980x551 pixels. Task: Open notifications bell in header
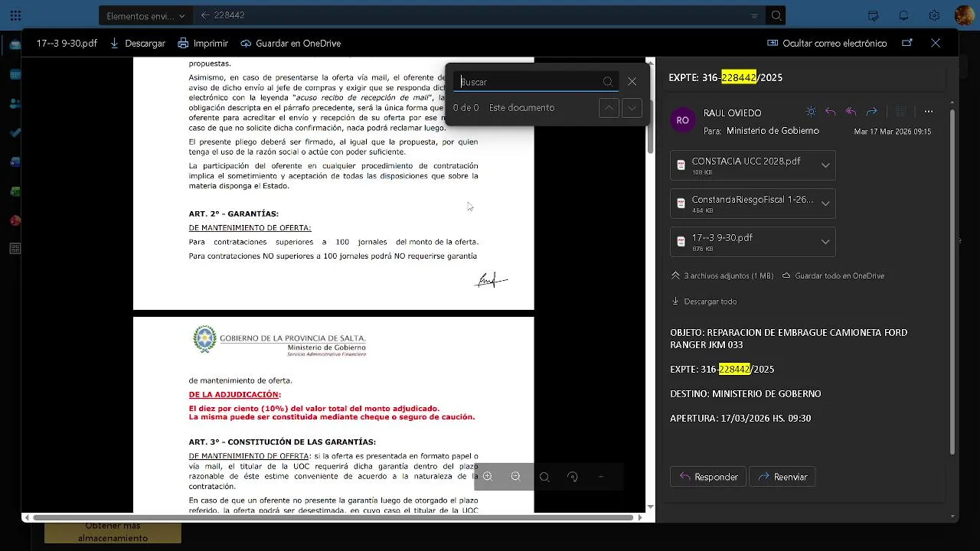pos(903,15)
